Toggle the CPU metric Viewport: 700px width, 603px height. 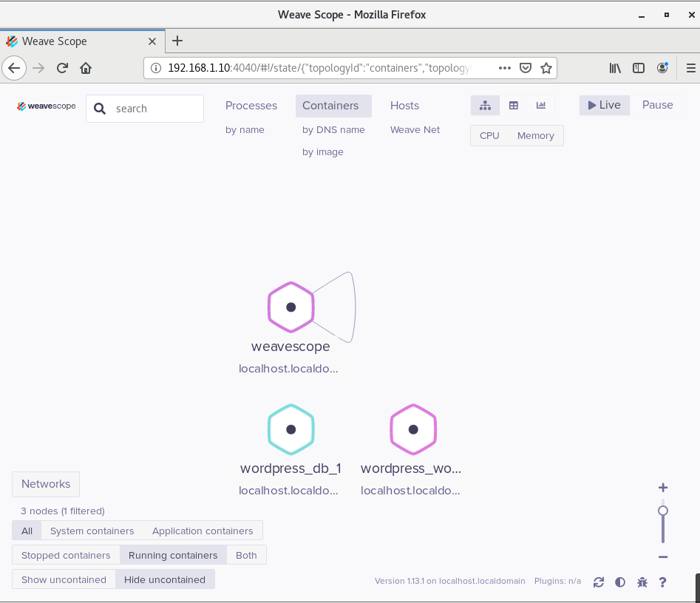(x=489, y=136)
